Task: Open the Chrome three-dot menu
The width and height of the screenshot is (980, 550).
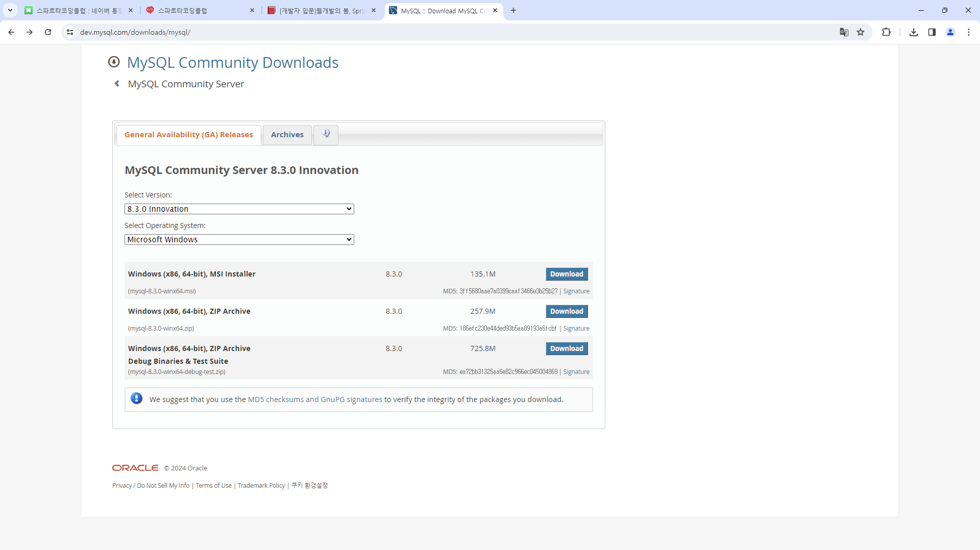Action: pyautogui.click(x=969, y=32)
